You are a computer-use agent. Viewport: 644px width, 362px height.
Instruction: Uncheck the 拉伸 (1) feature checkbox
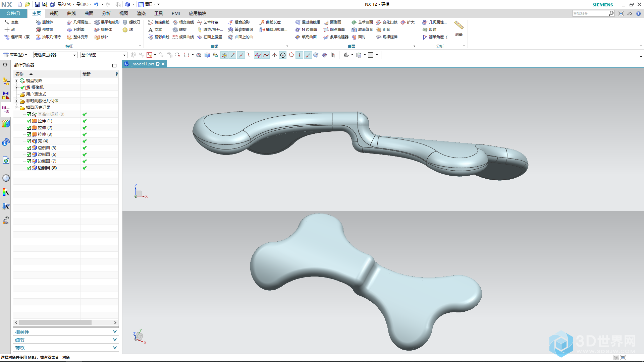29,121
